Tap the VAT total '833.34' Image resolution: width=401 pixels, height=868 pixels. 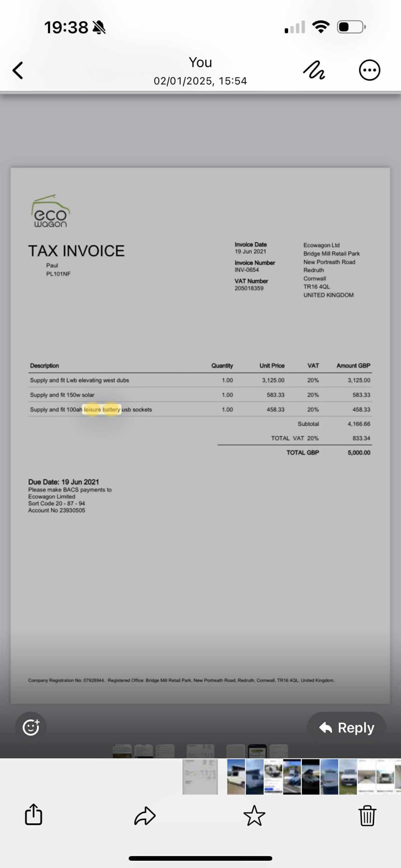pyautogui.click(x=361, y=438)
